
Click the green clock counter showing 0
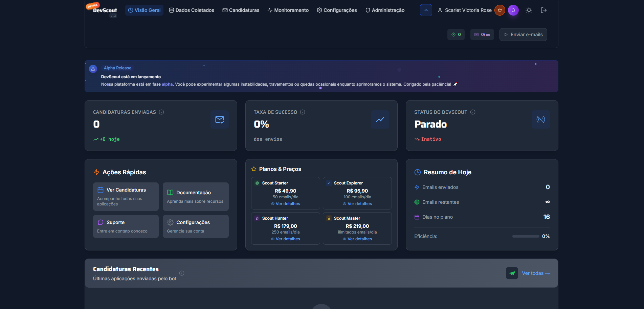pos(456,35)
